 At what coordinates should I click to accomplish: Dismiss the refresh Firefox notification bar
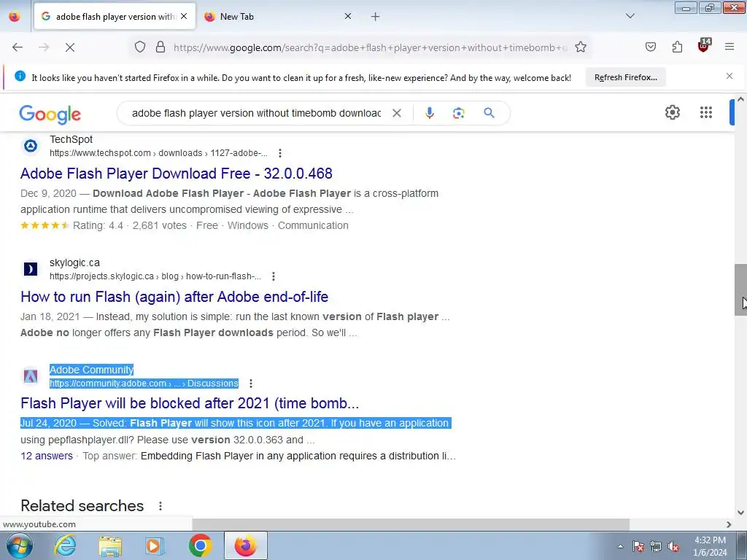[x=729, y=76]
